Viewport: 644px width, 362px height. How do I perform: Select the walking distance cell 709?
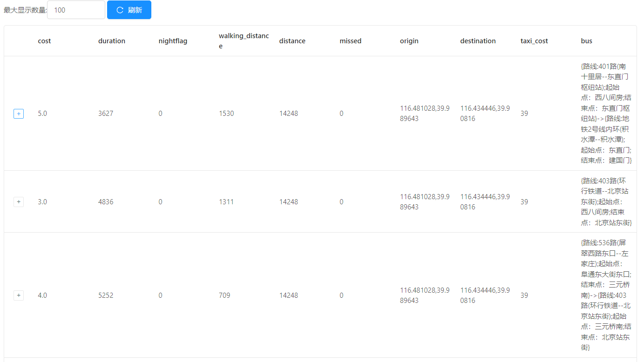(224, 295)
